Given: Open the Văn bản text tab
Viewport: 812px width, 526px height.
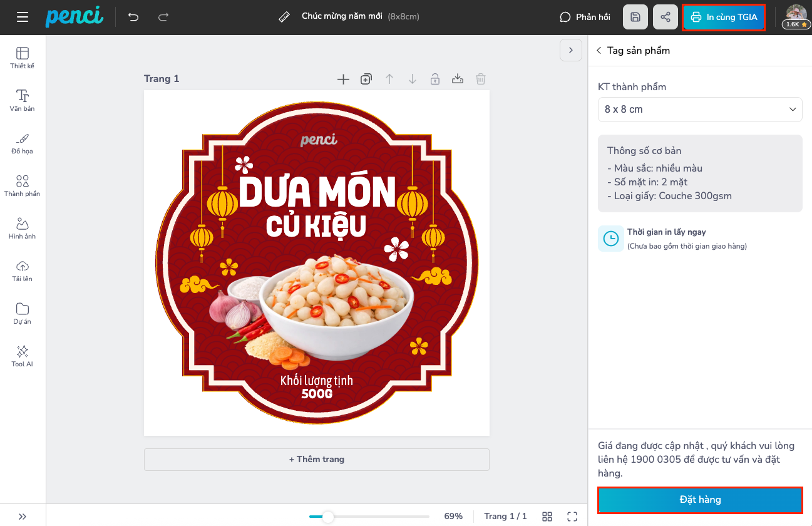Looking at the screenshot, I should point(23,100).
